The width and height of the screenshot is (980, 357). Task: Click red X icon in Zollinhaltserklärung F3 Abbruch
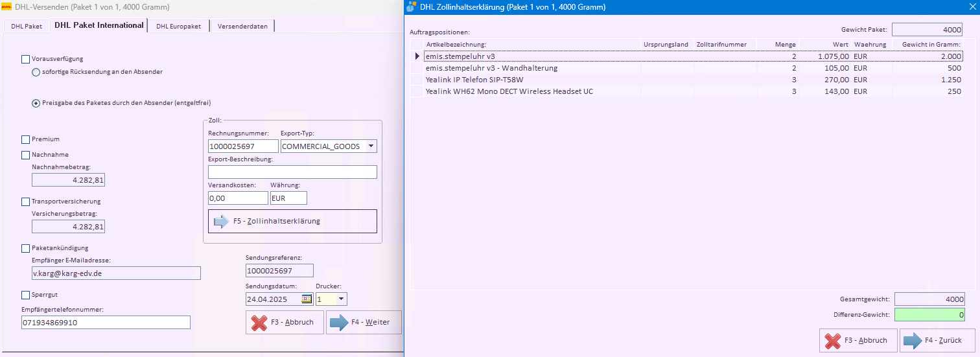pyautogui.click(x=833, y=340)
